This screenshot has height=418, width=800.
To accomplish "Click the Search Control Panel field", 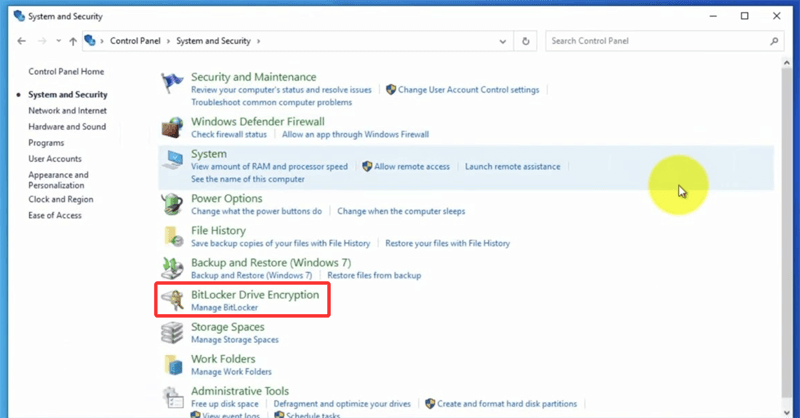I will coord(665,41).
